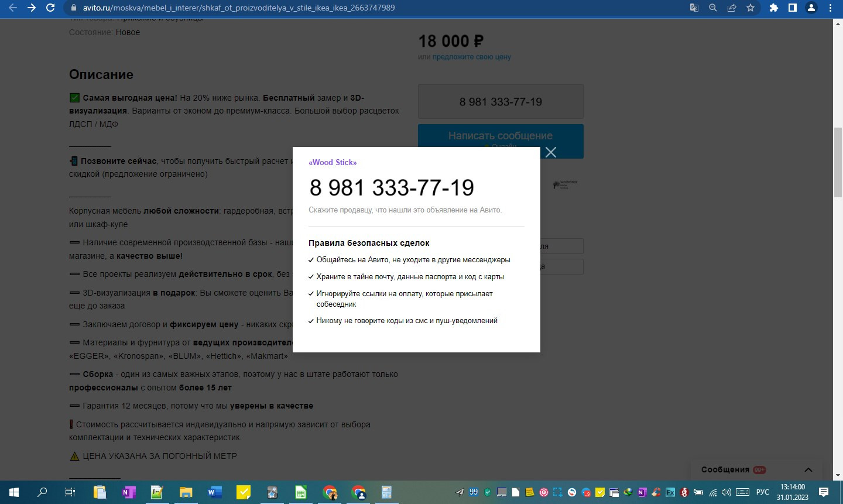Toggle Chrome side panel
Screen dimensions: 843x504
click(x=792, y=8)
